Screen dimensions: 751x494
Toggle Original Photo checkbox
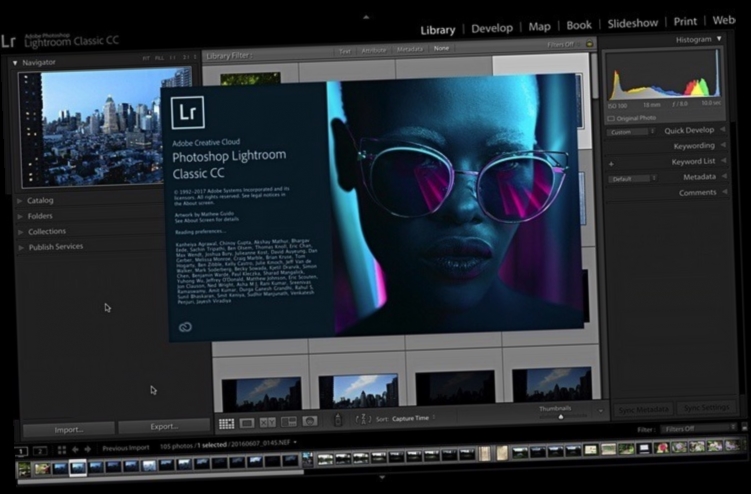tap(611, 118)
